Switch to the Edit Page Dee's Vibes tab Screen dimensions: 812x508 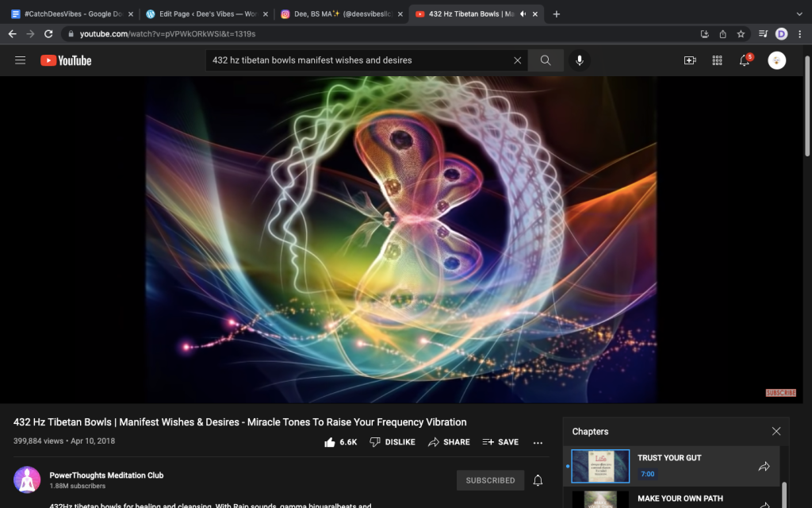[x=202, y=14]
